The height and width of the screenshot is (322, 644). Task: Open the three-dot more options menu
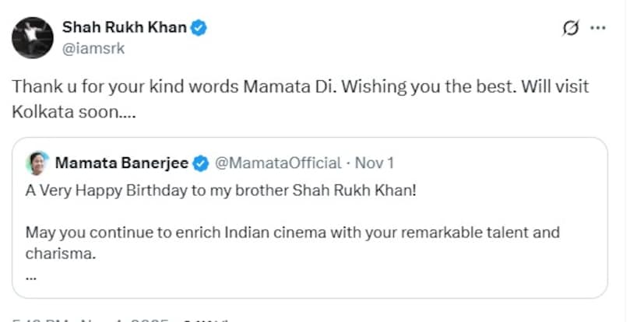click(x=598, y=29)
